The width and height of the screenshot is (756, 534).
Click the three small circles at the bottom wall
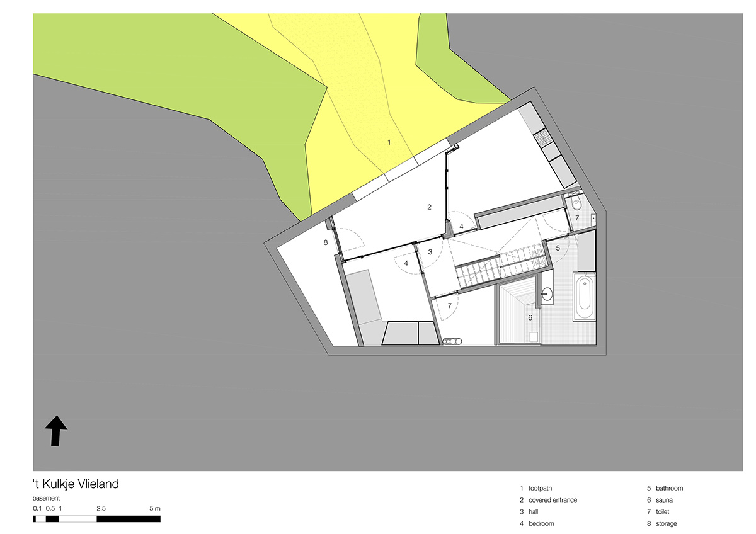(x=452, y=341)
